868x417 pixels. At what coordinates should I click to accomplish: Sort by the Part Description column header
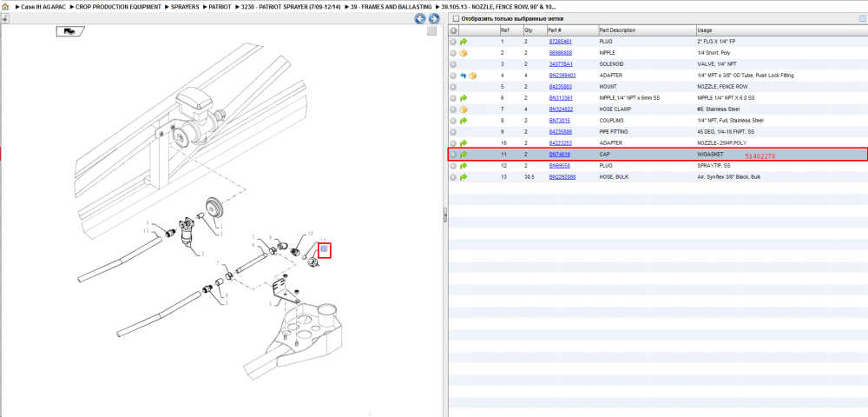tap(647, 30)
